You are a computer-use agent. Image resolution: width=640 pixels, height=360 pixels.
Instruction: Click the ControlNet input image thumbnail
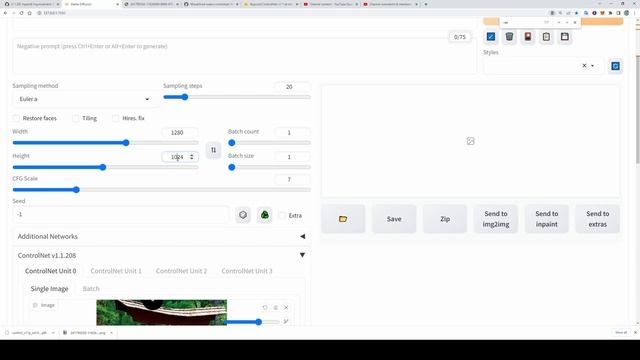[162, 313]
